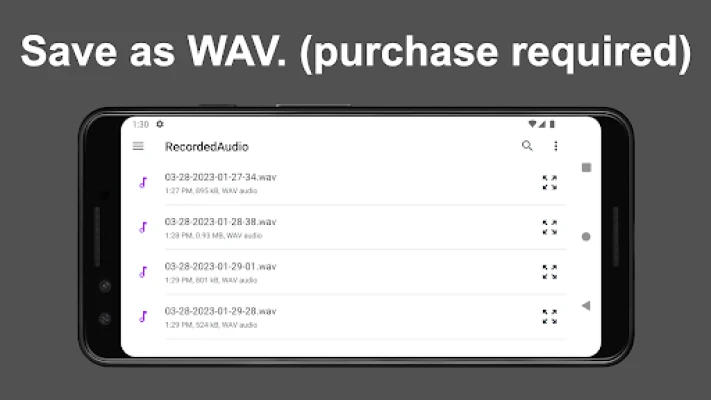Click music note icon for 03-28-2023-01-28-38.wav

[x=143, y=227]
